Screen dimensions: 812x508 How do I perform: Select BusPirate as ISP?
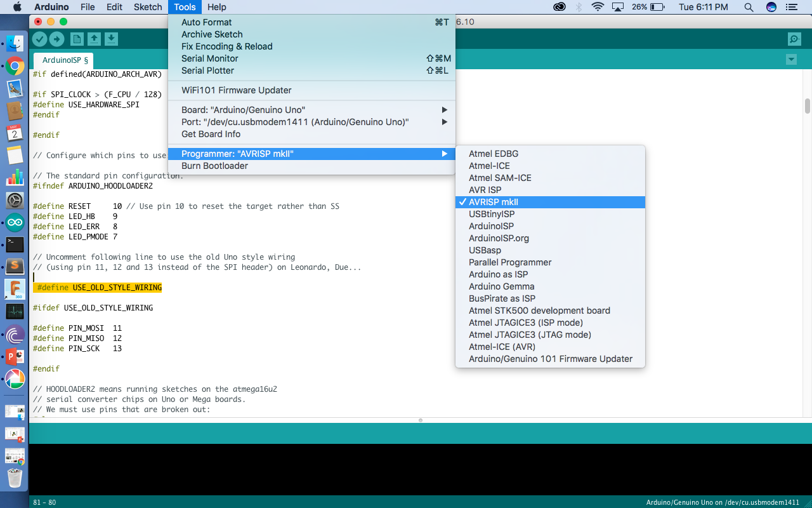pyautogui.click(x=550, y=298)
